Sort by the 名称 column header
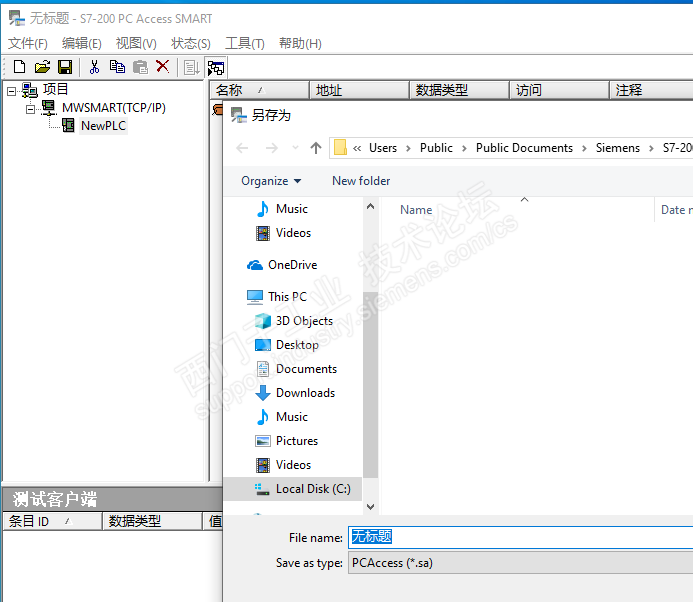693x602 pixels. [259, 90]
